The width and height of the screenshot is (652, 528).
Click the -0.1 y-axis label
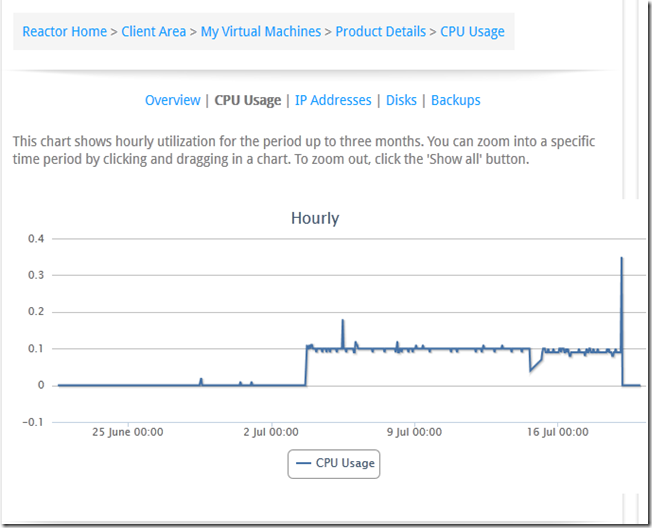(33, 422)
